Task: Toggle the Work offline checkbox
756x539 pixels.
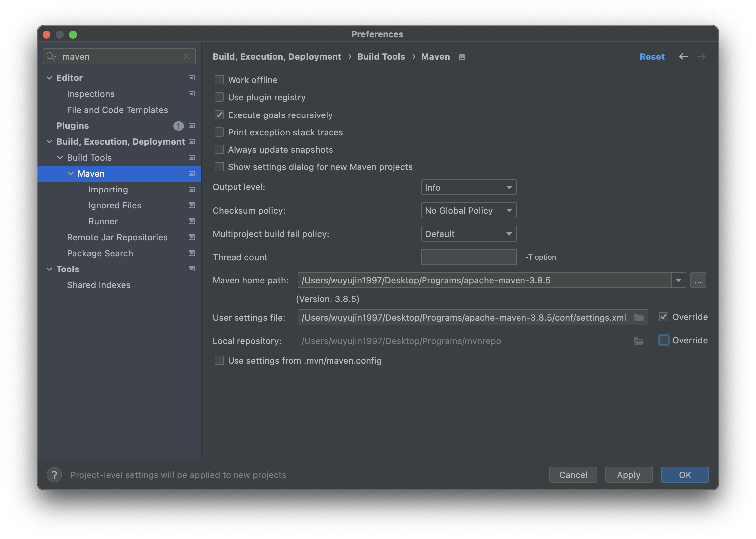Action: 219,79
